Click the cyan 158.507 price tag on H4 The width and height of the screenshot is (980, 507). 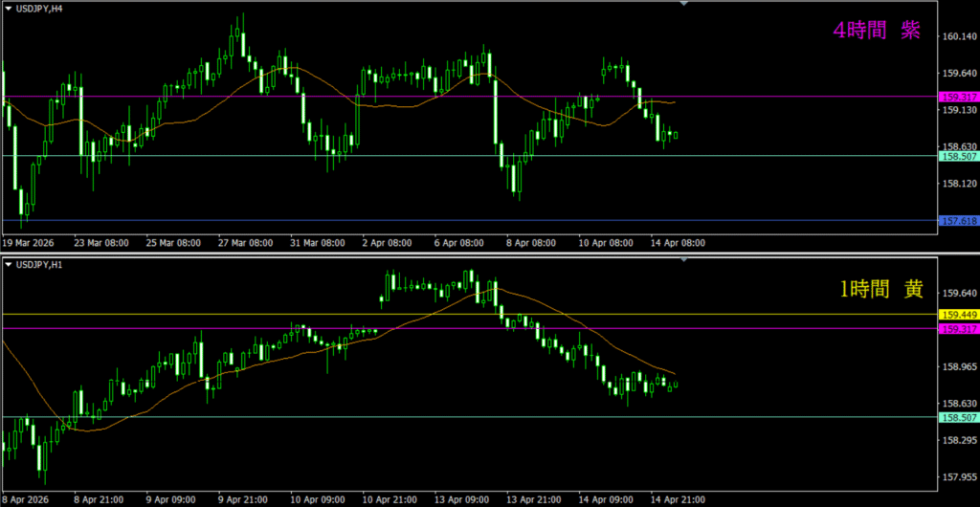pyautogui.click(x=957, y=156)
